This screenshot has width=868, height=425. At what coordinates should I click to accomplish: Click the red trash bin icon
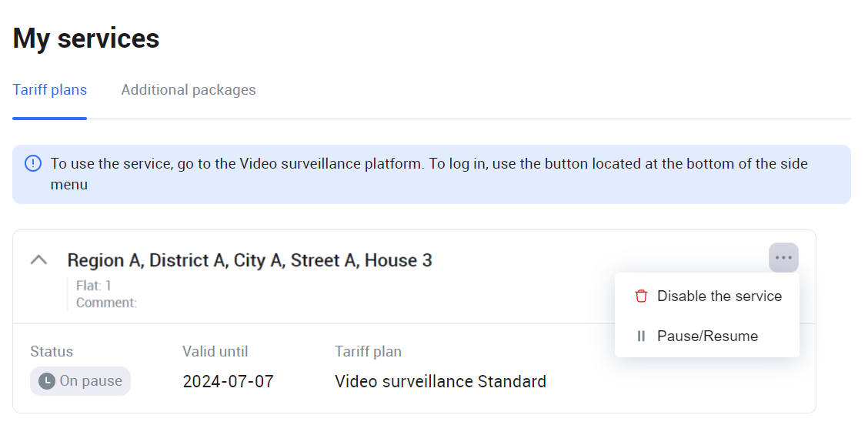(x=641, y=296)
